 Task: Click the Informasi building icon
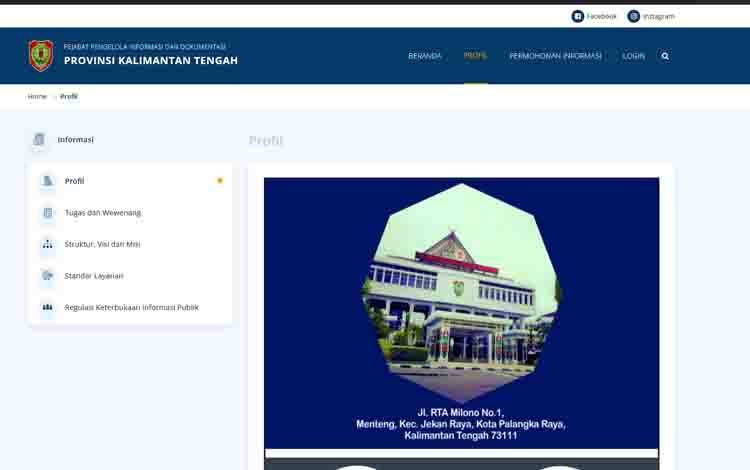39,140
